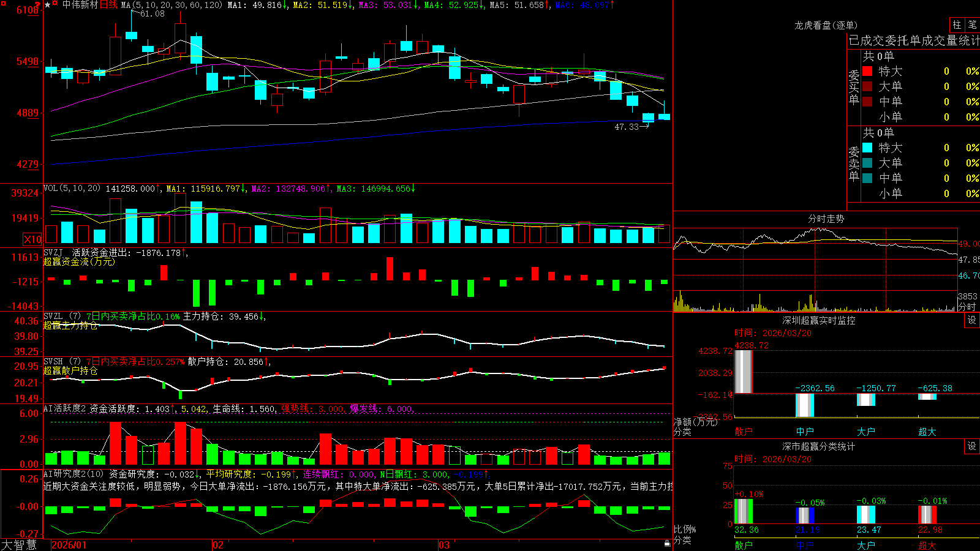Image resolution: width=980 pixels, height=551 pixels.
Task: Click the 分时走势 panel title
Action: pyautogui.click(x=826, y=219)
